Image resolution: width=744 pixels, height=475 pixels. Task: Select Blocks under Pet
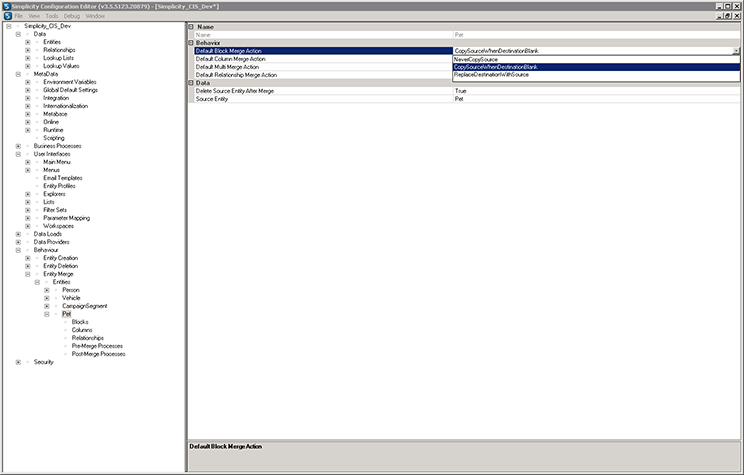(x=80, y=322)
